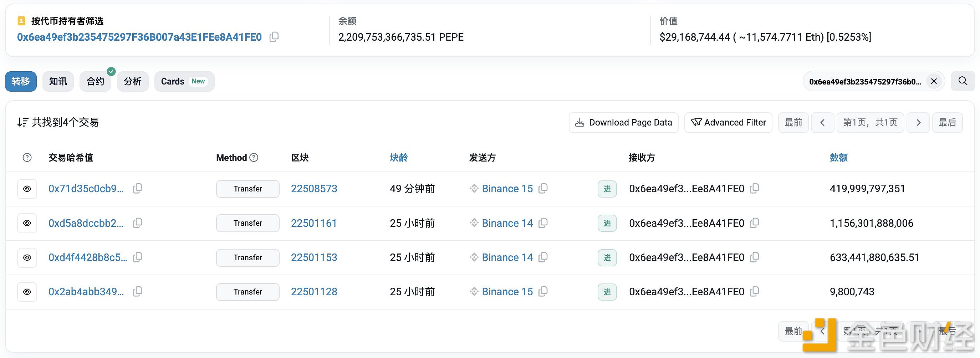Image resolution: width=980 pixels, height=358 pixels.
Task: Toggle the eye preview on the first transaction
Action: tap(27, 189)
